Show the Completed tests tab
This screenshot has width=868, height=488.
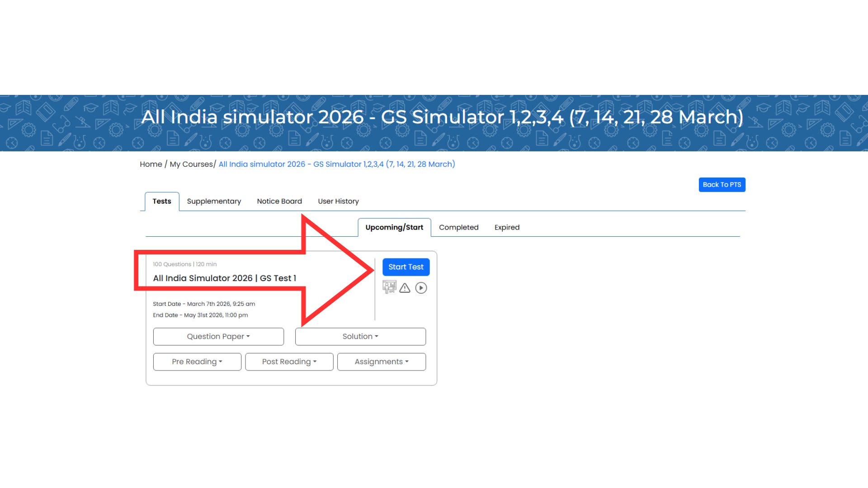point(458,227)
